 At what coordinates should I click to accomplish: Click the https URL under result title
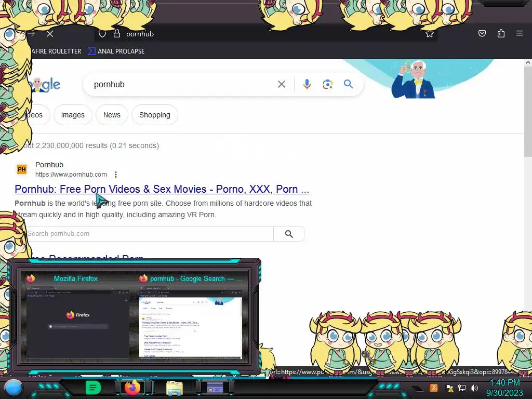71,175
